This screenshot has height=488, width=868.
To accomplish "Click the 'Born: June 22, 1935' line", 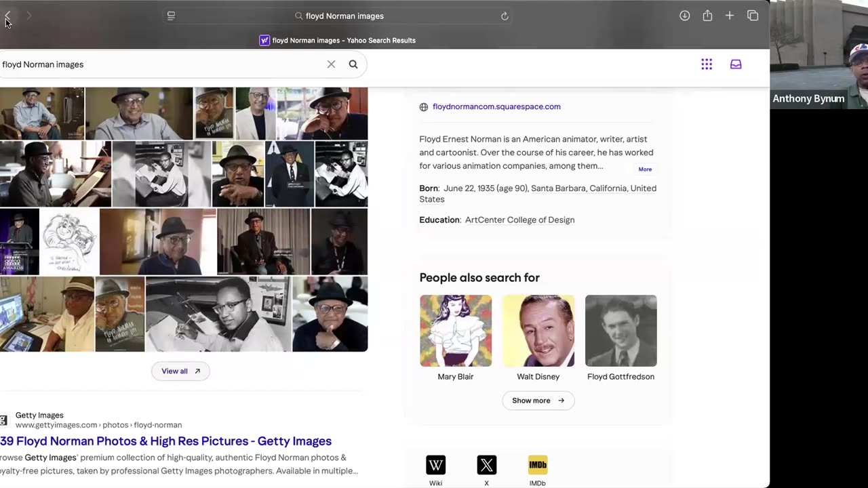I will tap(538, 194).
